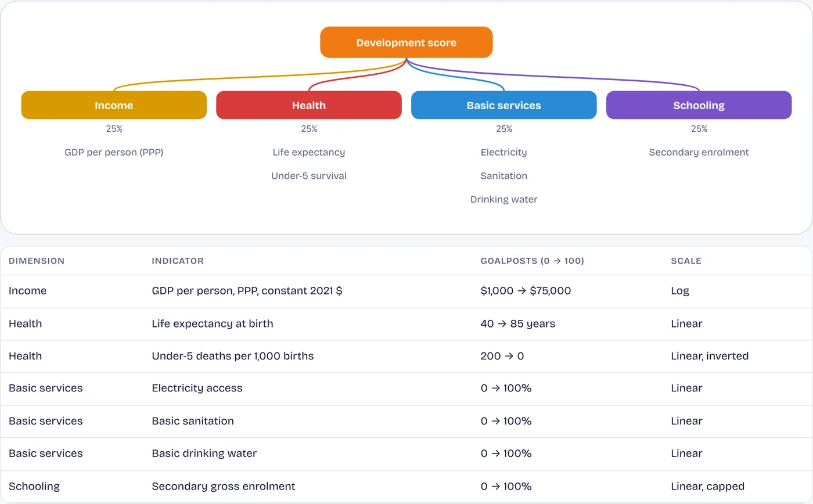
Task: Select the yellow Income dimension box
Action: (114, 105)
